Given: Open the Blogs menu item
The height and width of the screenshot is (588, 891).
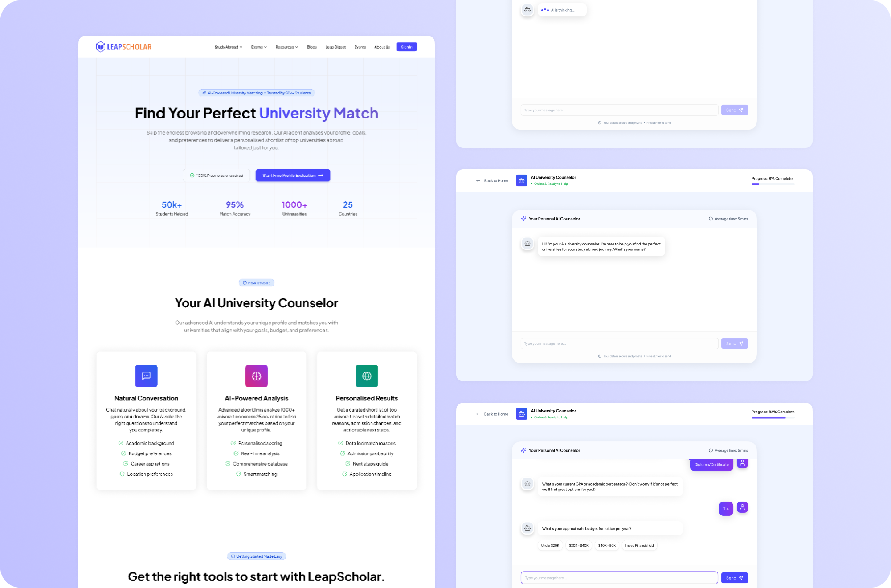Looking at the screenshot, I should pyautogui.click(x=312, y=47).
